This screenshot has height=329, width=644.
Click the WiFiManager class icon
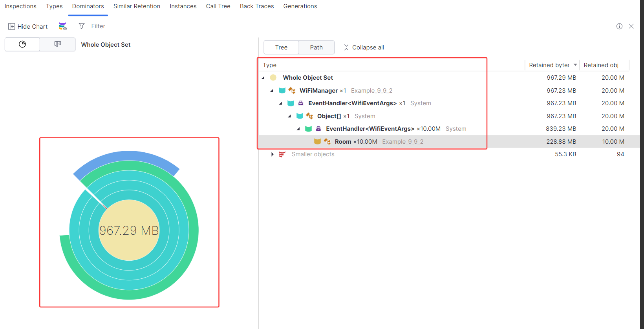pyautogui.click(x=292, y=90)
